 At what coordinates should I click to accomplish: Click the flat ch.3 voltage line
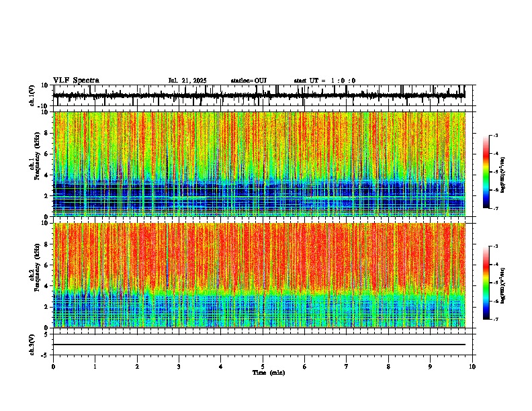259,345
